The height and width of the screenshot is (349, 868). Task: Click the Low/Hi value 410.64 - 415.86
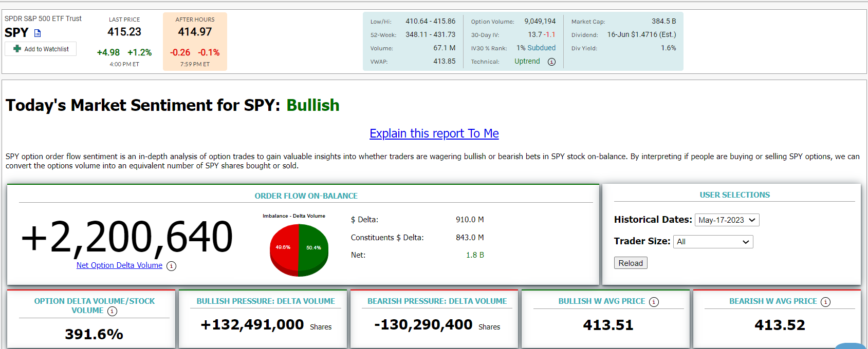pyautogui.click(x=431, y=21)
